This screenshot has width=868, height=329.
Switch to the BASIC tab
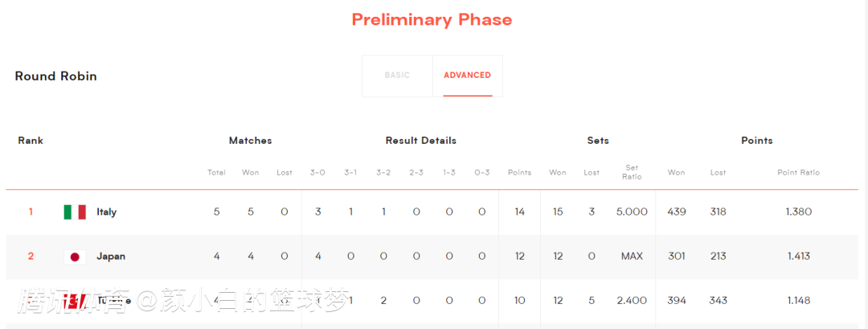[x=398, y=76]
